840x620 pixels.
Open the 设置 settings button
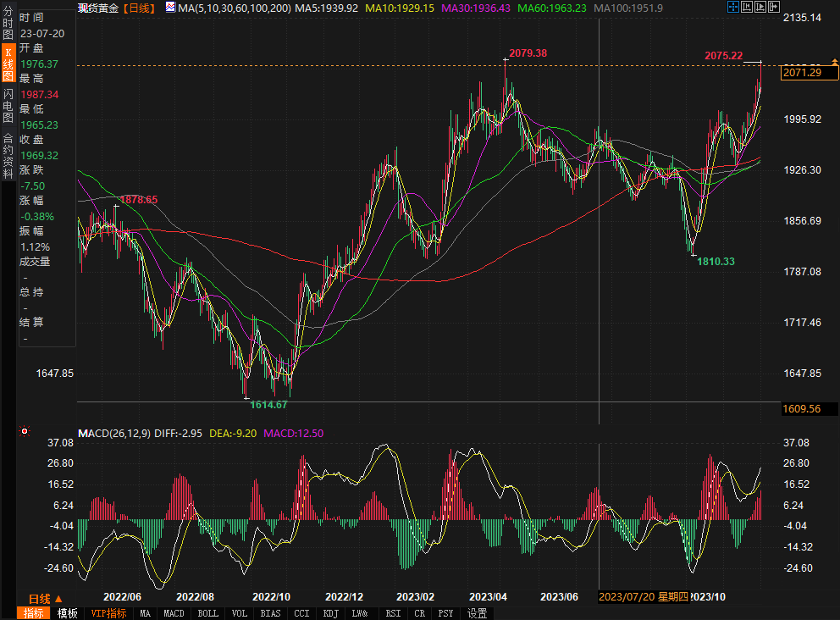tap(478, 613)
